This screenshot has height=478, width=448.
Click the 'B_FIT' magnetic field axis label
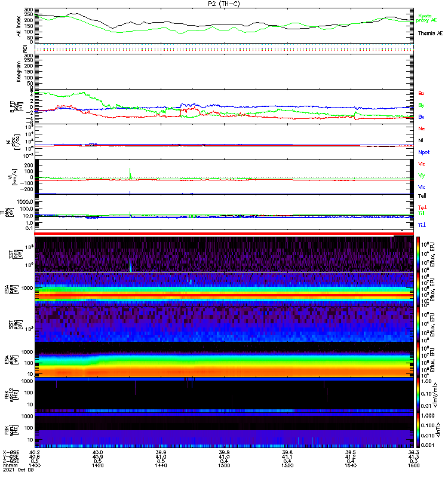click(x=12, y=107)
